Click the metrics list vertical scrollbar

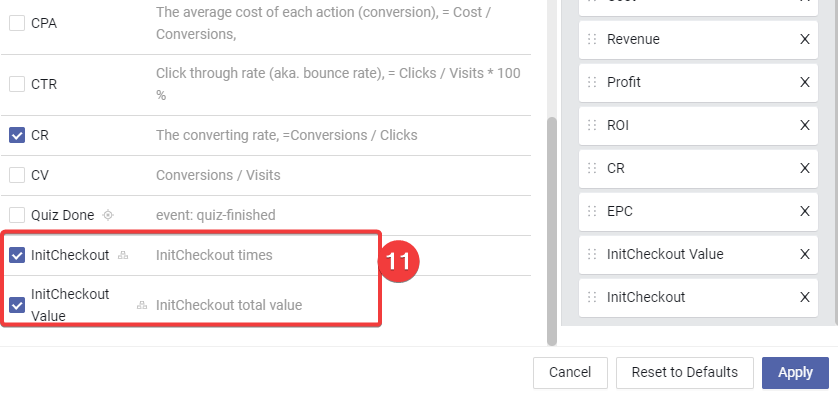click(x=552, y=230)
